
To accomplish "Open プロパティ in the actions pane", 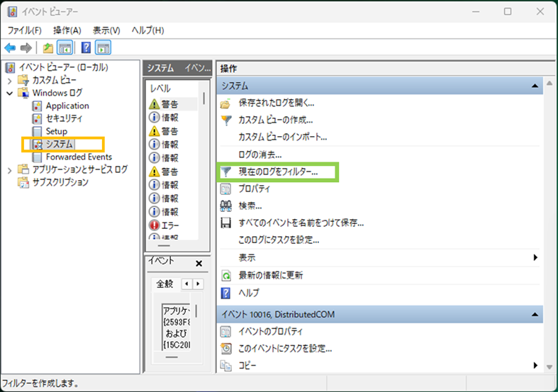I will (254, 189).
